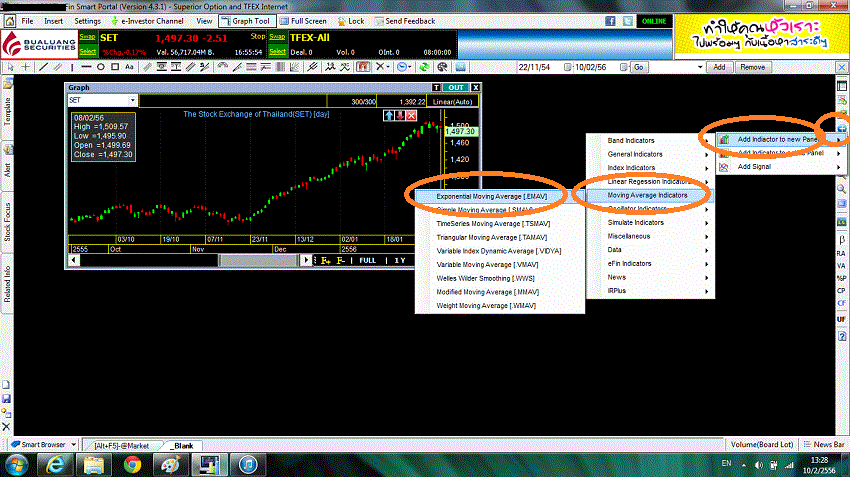Viewport: 850px width, 477px height.
Task: Click the 1Y range button
Action: [x=400, y=260]
